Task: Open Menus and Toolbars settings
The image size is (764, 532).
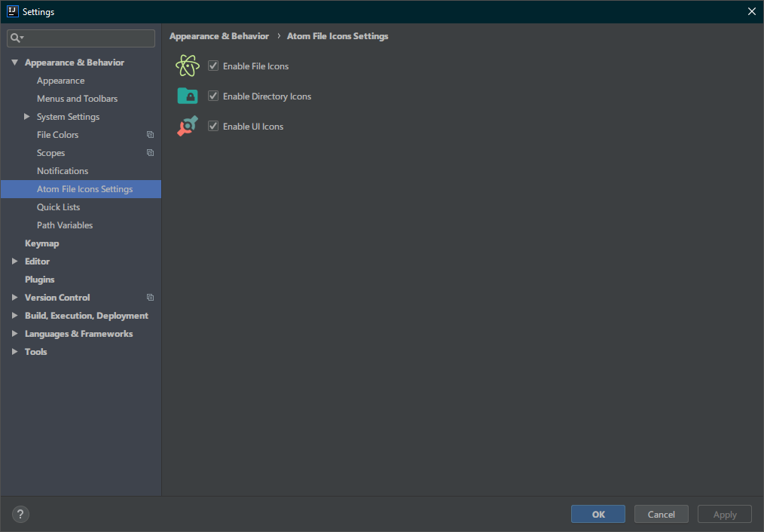Action: coord(77,99)
